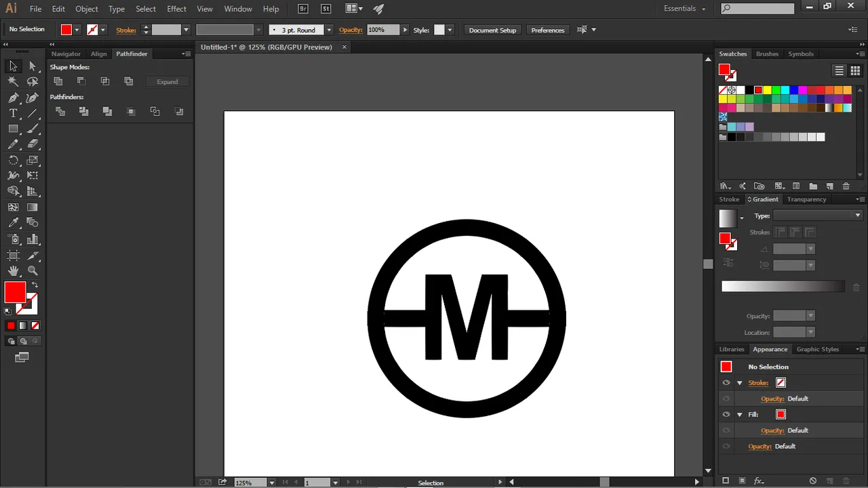This screenshot has height=488, width=868.
Task: Open the artboard number dropdown
Action: tap(335, 483)
